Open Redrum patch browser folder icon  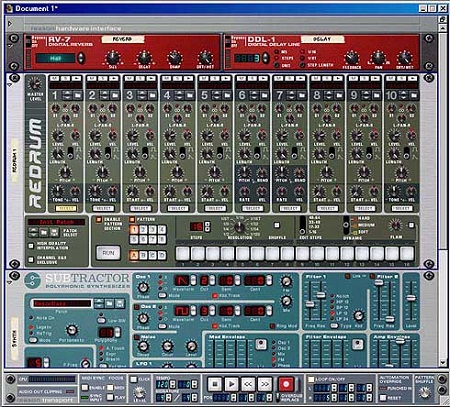tap(44, 232)
